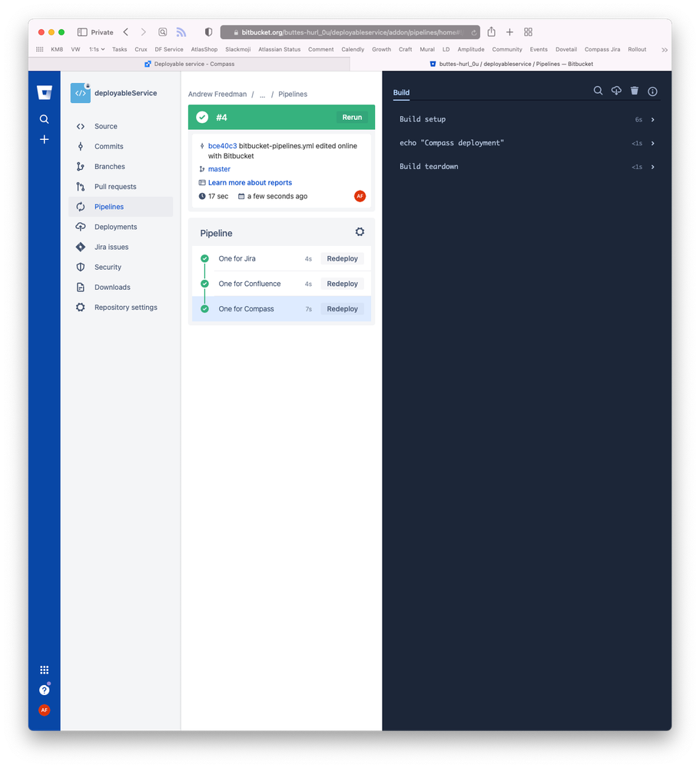This screenshot has width=700, height=768.
Task: Open the DF Service bookmark
Action: [x=169, y=49]
